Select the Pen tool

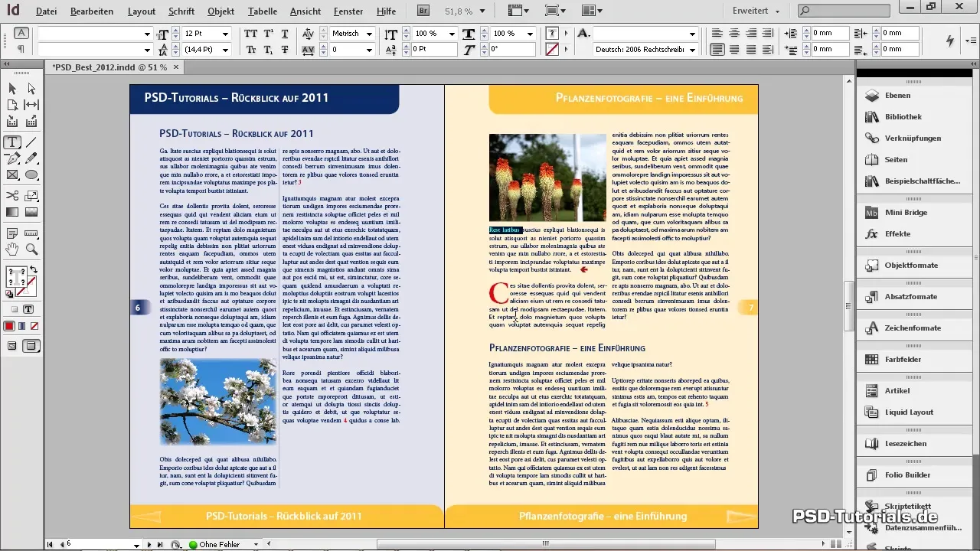click(12, 158)
